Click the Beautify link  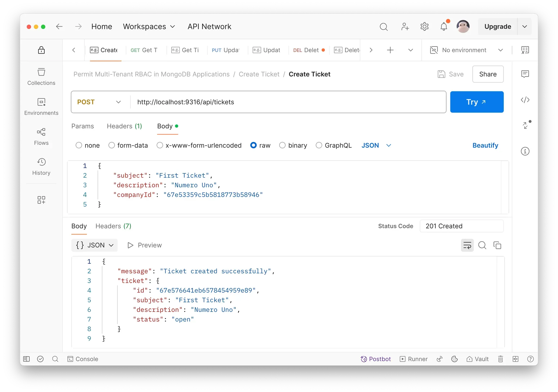click(x=485, y=145)
